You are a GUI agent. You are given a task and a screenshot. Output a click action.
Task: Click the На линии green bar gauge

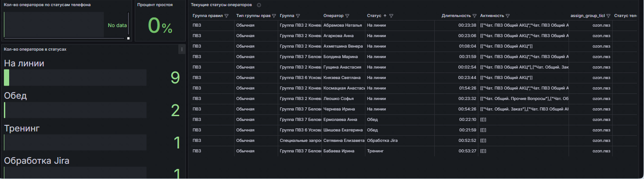7,78
